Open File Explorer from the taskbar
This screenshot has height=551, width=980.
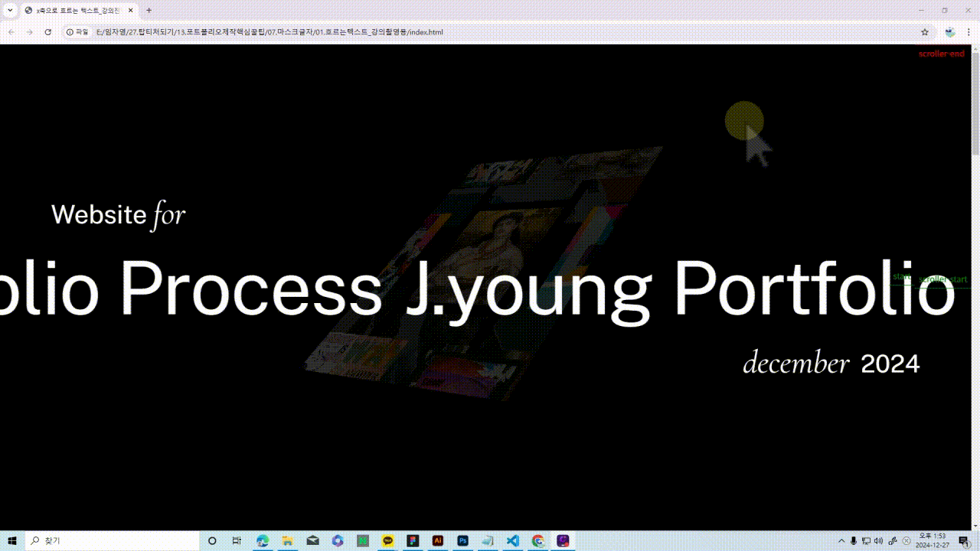(x=287, y=541)
